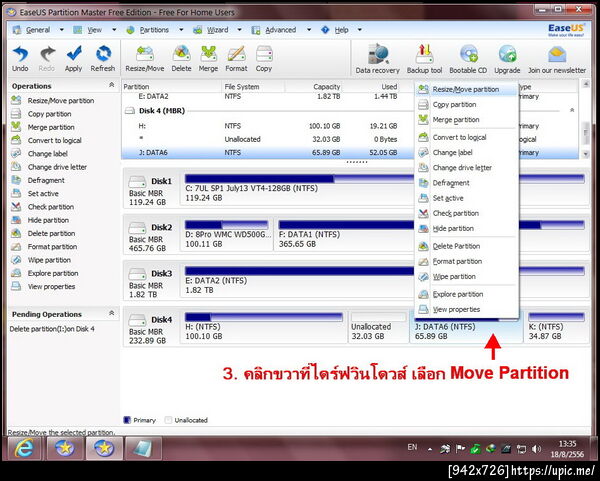Screen dimensions: 600x481
Task: Expand the Wizard dropdown arrow
Action: (x=239, y=30)
